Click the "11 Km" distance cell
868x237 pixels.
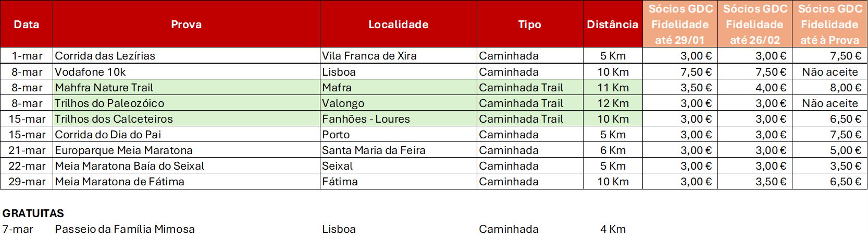(x=613, y=88)
